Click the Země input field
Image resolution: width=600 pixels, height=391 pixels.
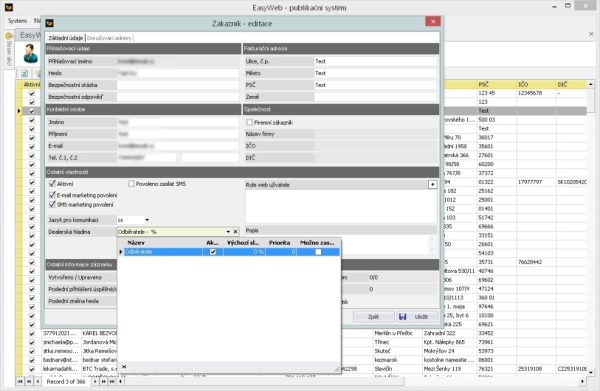pos(375,97)
